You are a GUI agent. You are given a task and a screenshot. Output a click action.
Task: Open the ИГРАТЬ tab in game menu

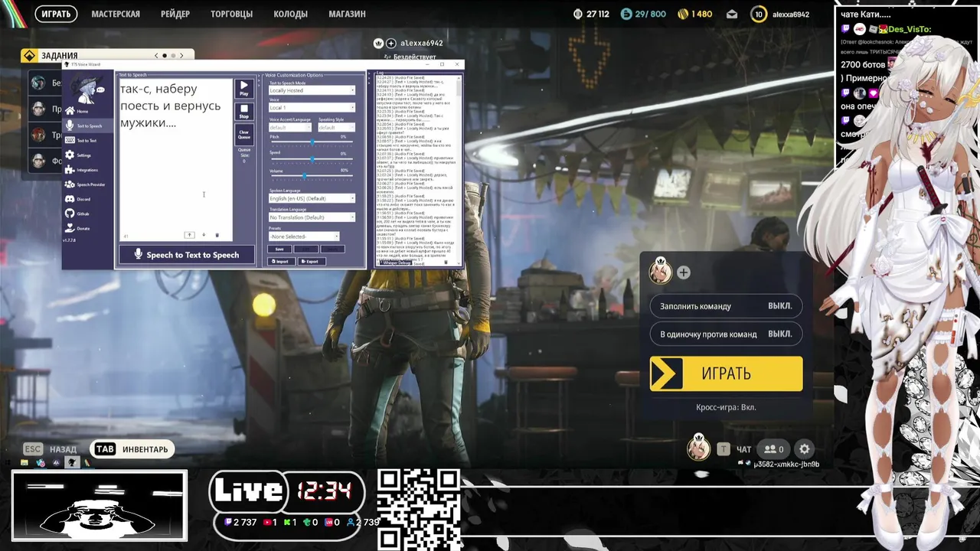click(56, 14)
